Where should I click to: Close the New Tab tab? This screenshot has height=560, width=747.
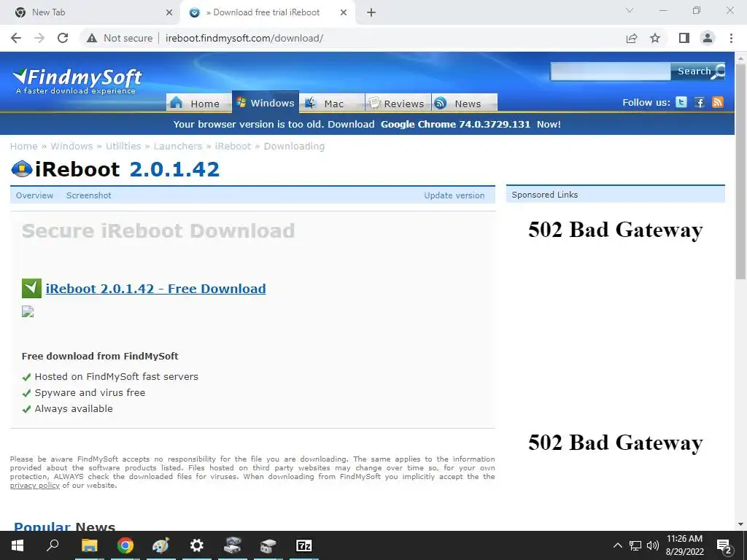click(x=169, y=12)
